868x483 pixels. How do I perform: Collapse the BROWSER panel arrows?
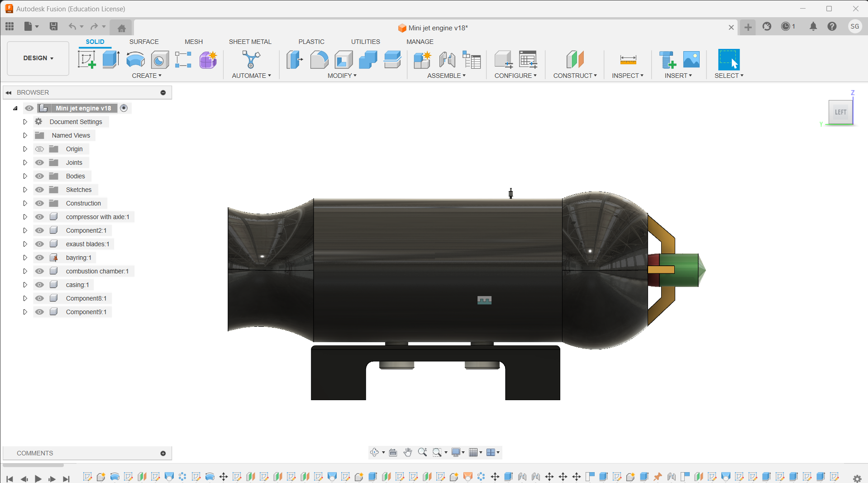[9, 92]
